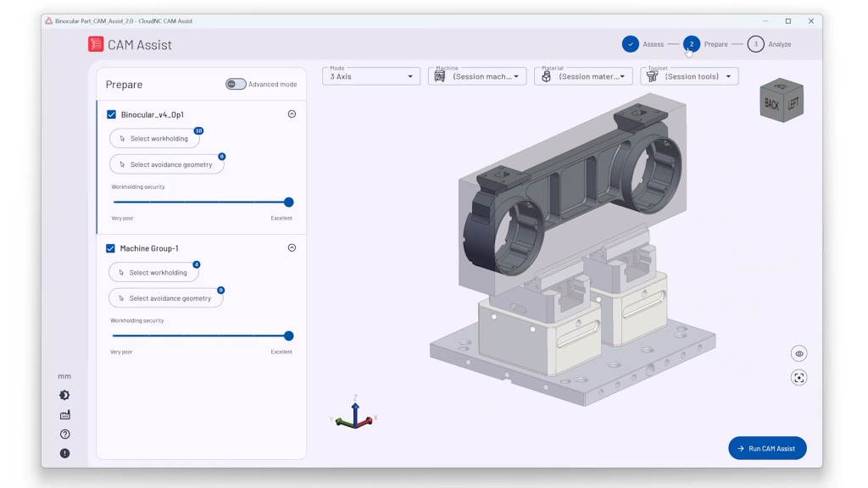The width and height of the screenshot is (868, 488).
Task: Click the fit-to-view focus icon
Action: pos(798,378)
